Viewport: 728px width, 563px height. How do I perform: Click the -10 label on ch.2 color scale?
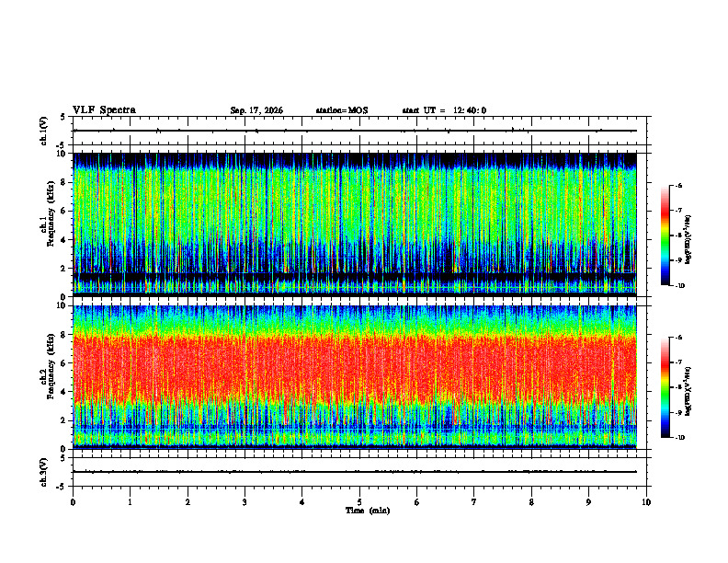pos(679,438)
